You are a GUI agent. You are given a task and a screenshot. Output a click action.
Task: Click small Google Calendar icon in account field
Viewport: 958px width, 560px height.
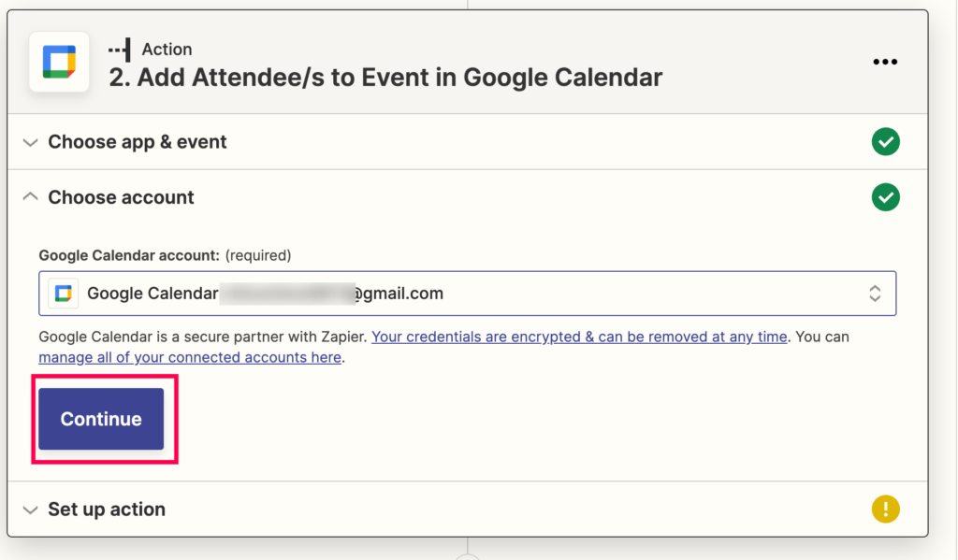click(x=63, y=294)
